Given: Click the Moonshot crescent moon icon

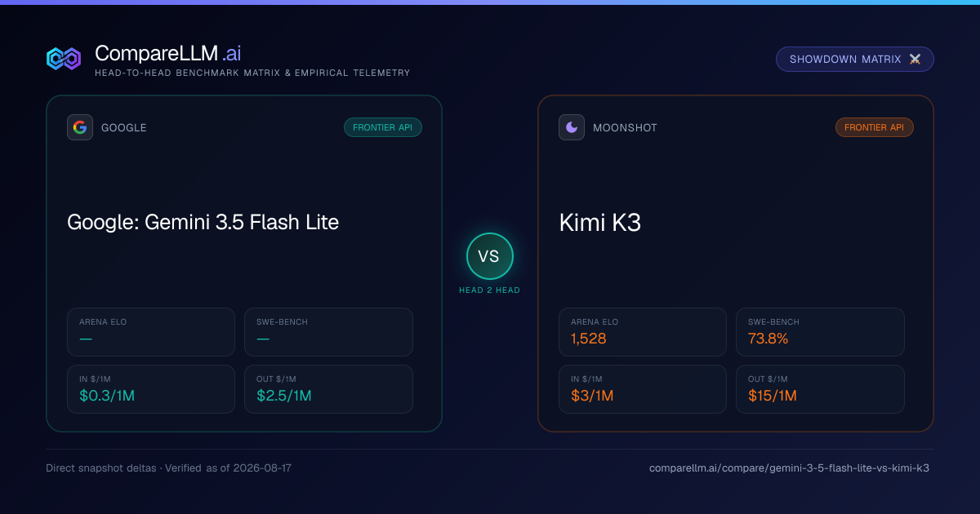Looking at the screenshot, I should pyautogui.click(x=572, y=127).
